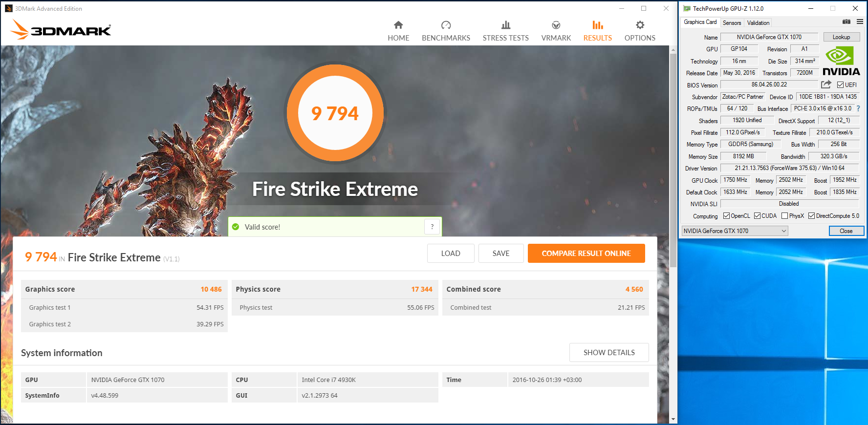Open the STRESS TESTS menu label
Viewport: 868px width, 425px height.
pyautogui.click(x=506, y=38)
